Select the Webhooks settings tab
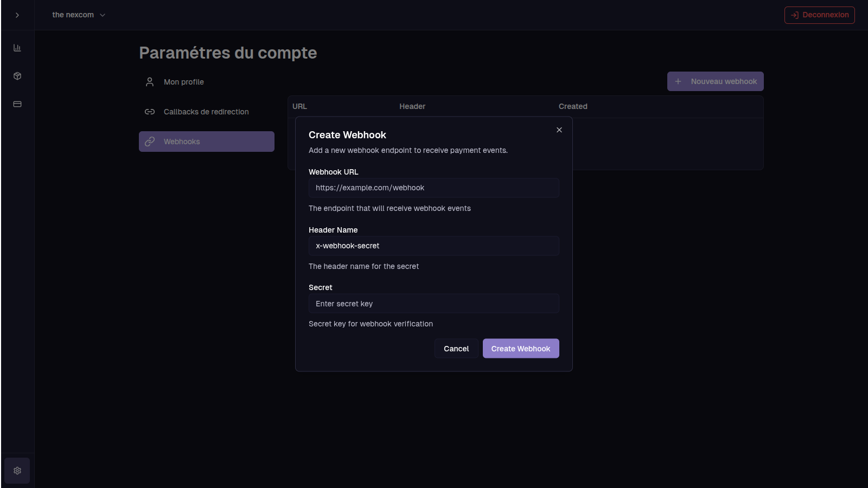This screenshot has width=868, height=488. coord(206,142)
